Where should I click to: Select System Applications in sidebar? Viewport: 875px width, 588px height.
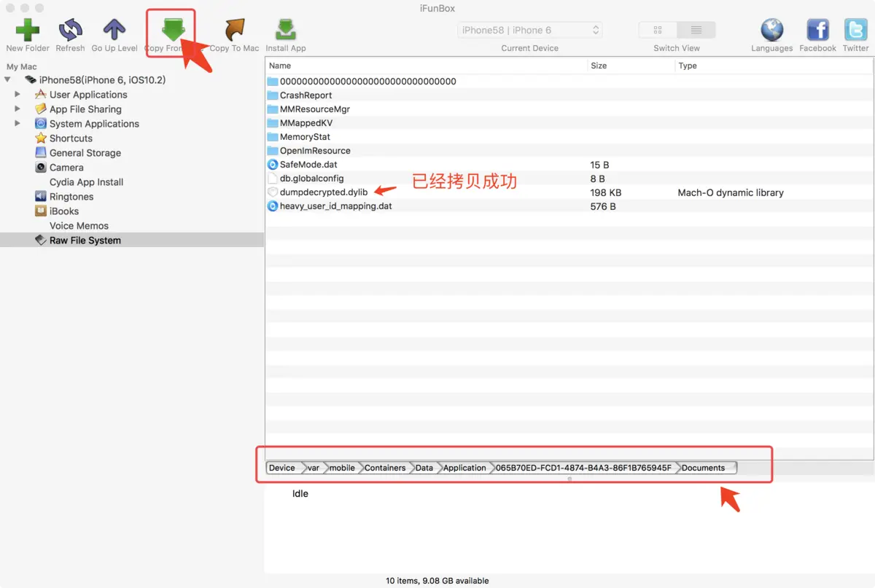[94, 124]
